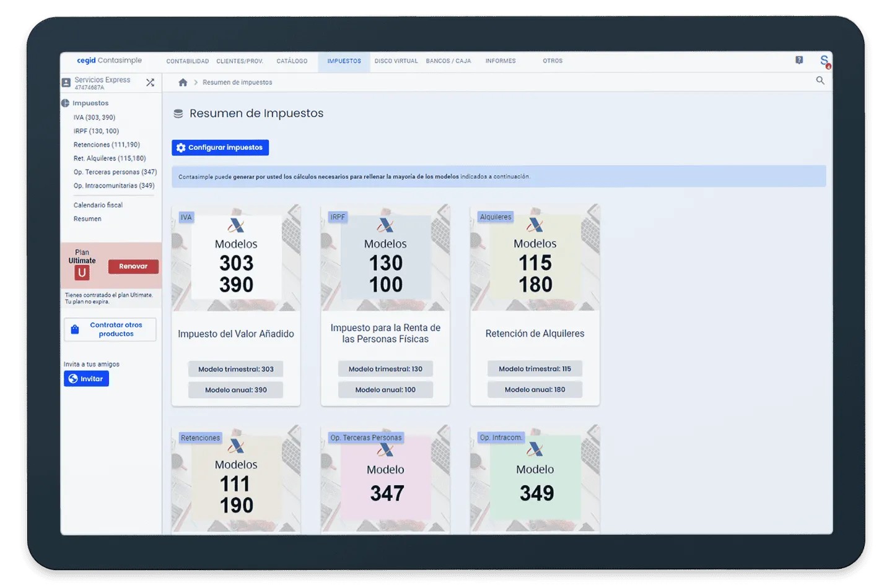Click the Retención de Alquileres title
The height and width of the screenshot is (588, 892).
[535, 334]
